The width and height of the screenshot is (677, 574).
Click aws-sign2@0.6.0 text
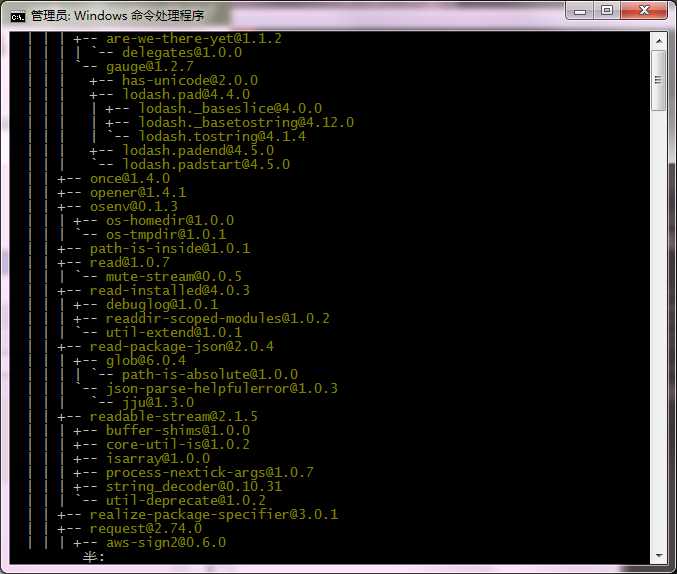click(x=166, y=542)
